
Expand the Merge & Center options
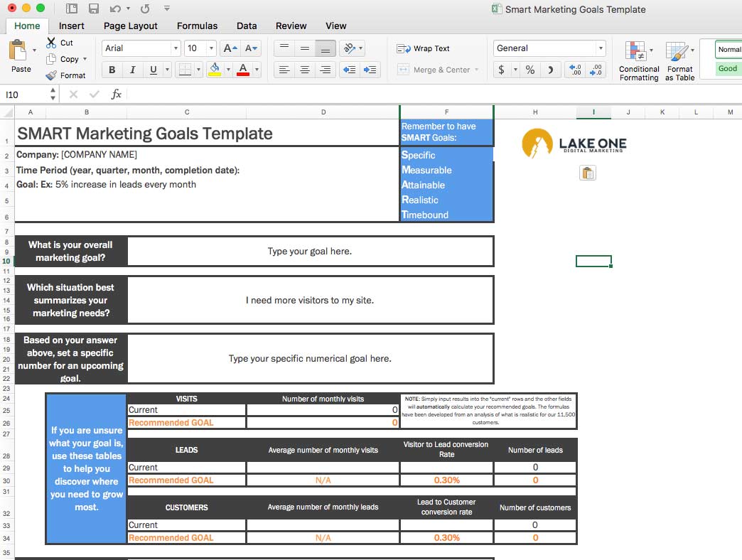click(x=478, y=70)
